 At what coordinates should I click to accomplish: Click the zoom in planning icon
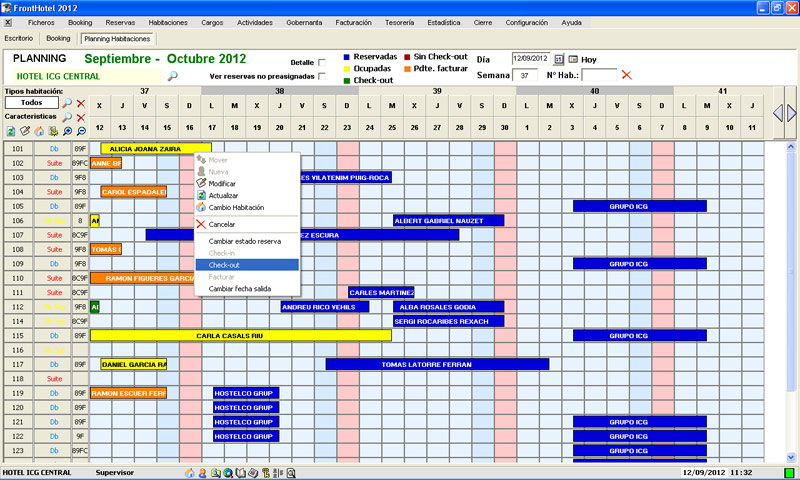click(x=67, y=131)
